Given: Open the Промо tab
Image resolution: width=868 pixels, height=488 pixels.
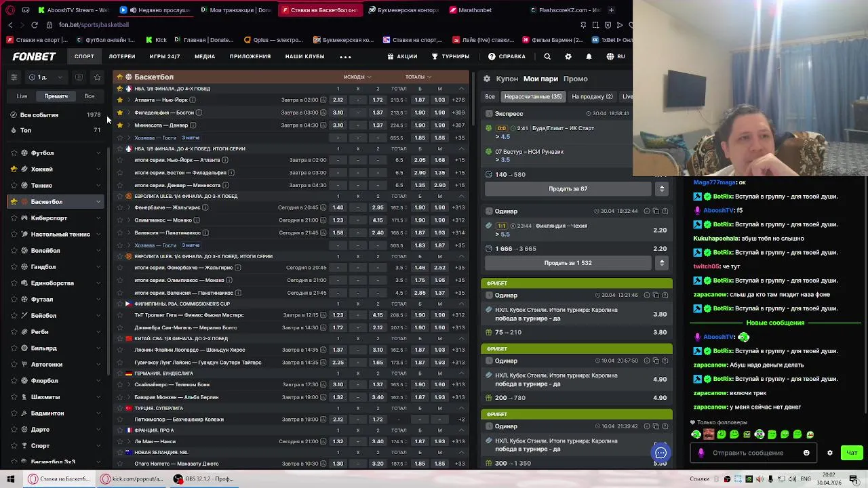Looking at the screenshot, I should 576,79.
